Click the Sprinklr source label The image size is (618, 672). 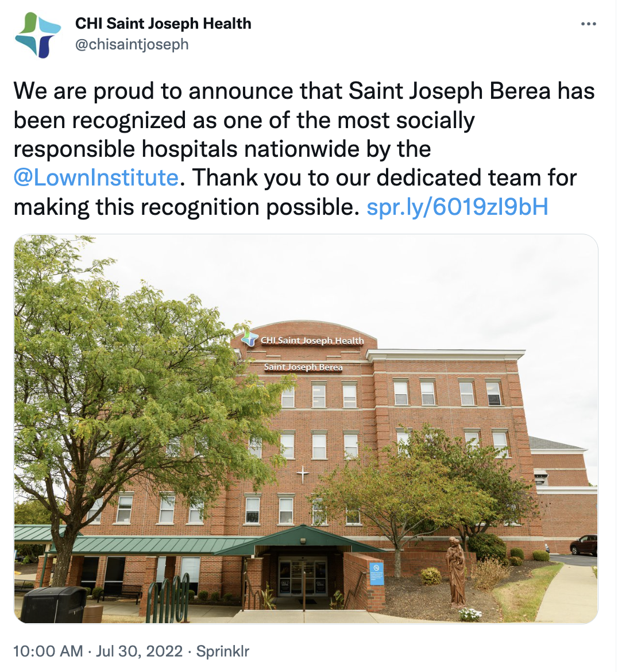pos(223,651)
